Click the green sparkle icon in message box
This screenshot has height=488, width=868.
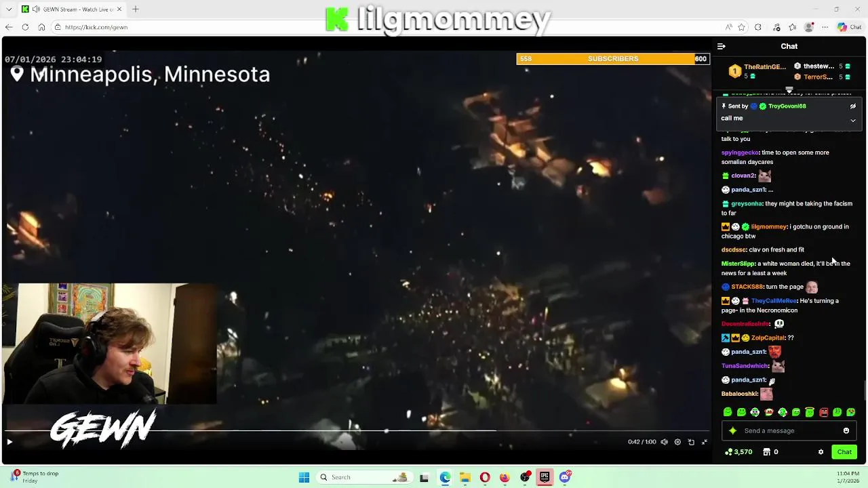click(x=732, y=430)
